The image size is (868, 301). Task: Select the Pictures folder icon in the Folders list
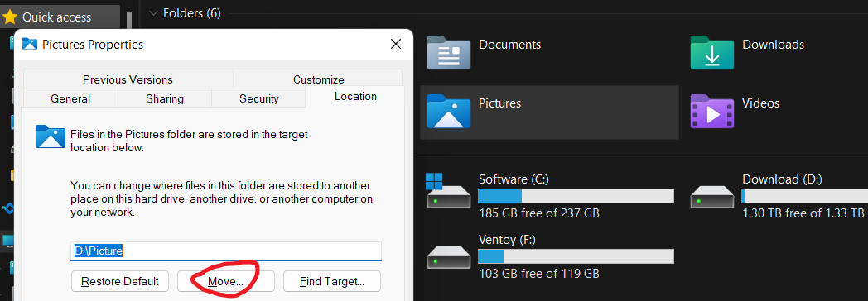[449, 111]
